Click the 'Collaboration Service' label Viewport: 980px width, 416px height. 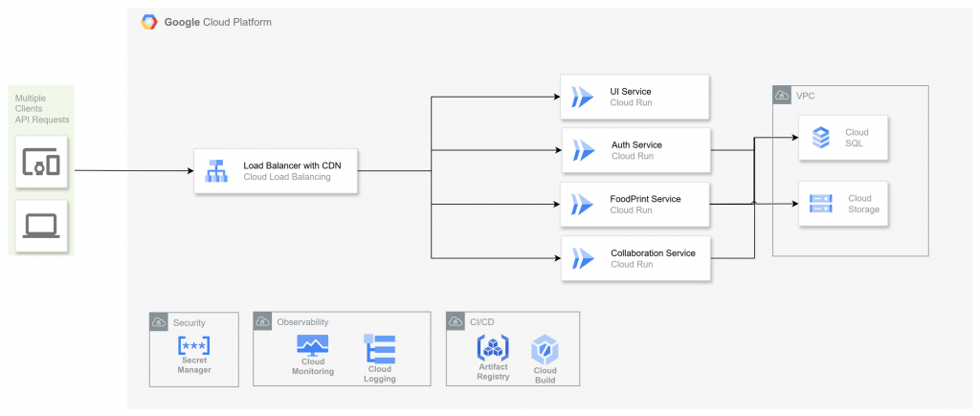click(653, 253)
